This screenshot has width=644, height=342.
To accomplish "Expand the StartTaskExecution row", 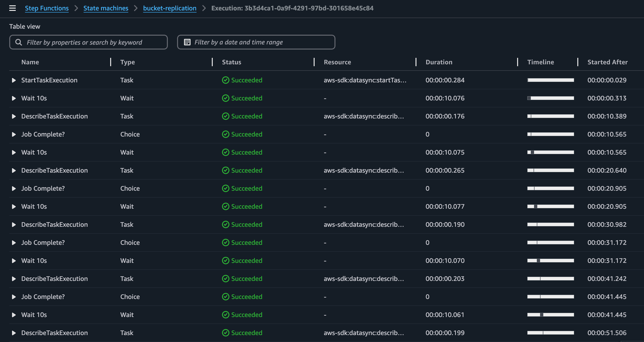I will point(14,80).
